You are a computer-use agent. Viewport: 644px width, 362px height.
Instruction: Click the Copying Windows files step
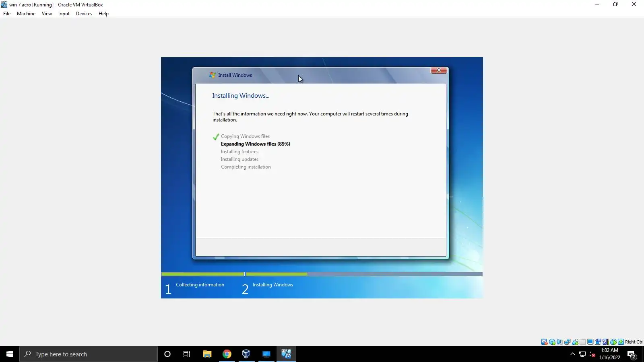point(245,136)
